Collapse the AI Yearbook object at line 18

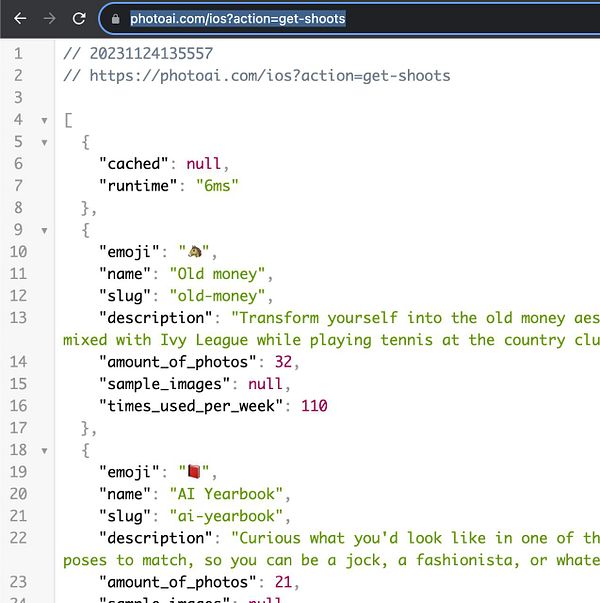44,451
